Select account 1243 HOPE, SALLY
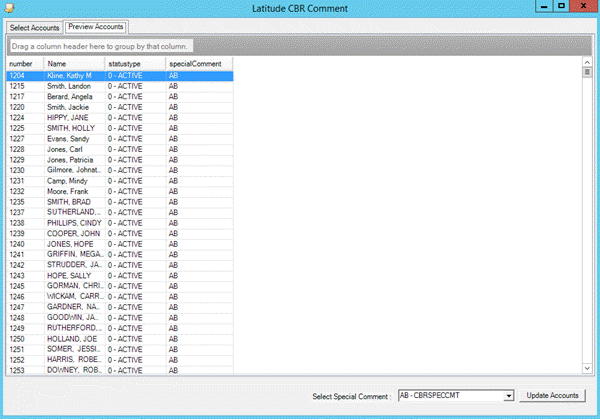This screenshot has width=600, height=420. 70,275
